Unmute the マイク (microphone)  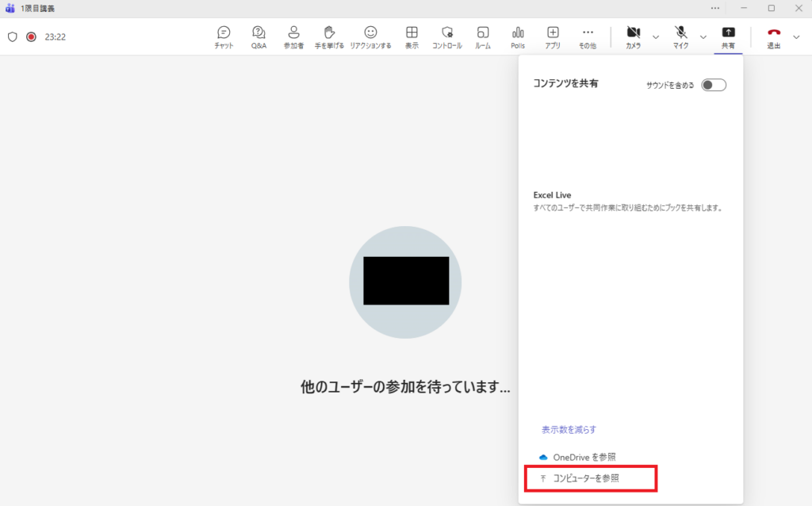680,36
